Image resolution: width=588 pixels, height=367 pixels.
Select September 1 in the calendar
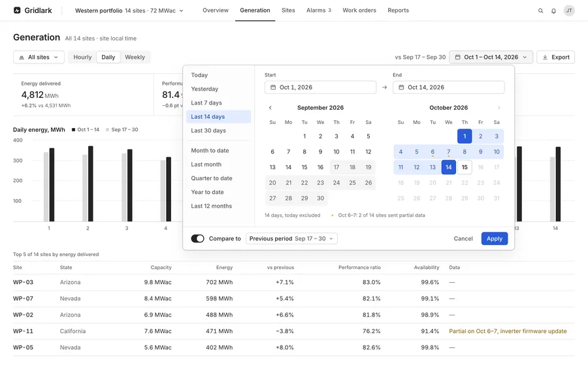pyautogui.click(x=304, y=136)
